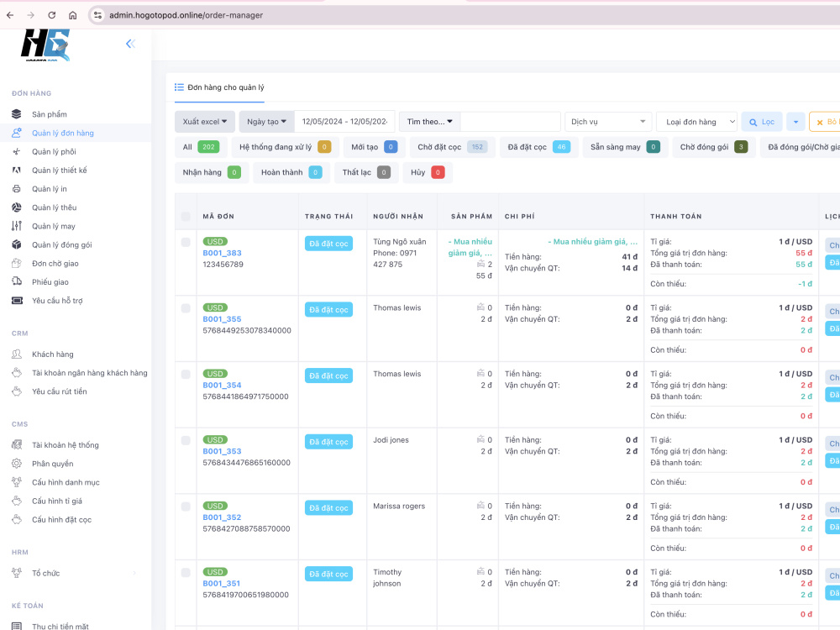The image size is (840, 630).
Task: Open the Loại đơn hàng dropdown
Action: 697,122
